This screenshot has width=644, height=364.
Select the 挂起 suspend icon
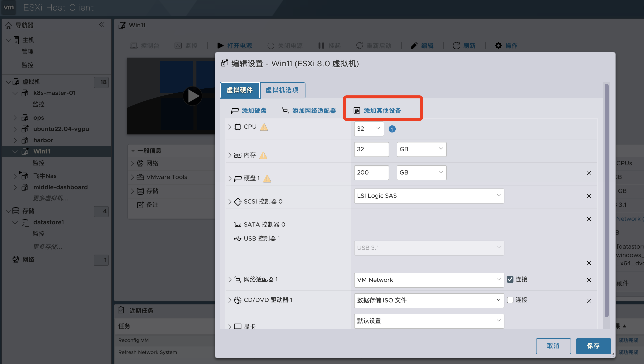point(321,46)
